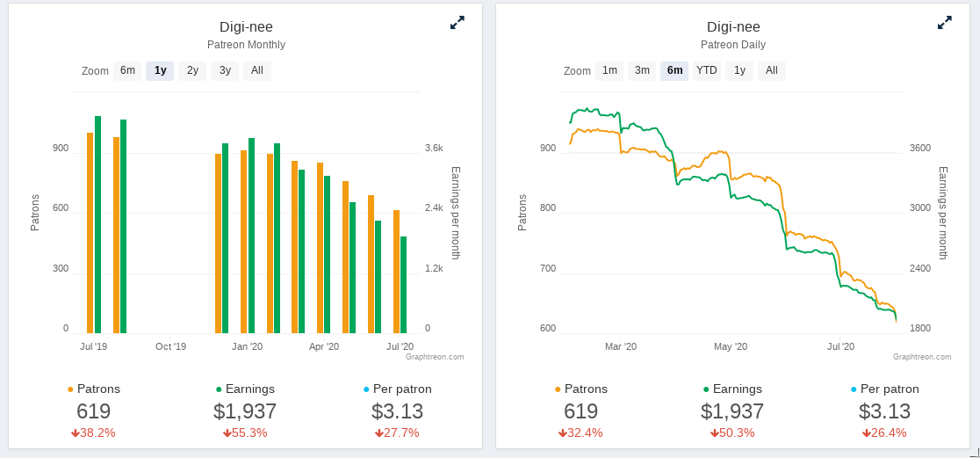This screenshot has height=458, width=980.
Task: Click the Apr '20 x-axis label
Action: click(x=324, y=346)
